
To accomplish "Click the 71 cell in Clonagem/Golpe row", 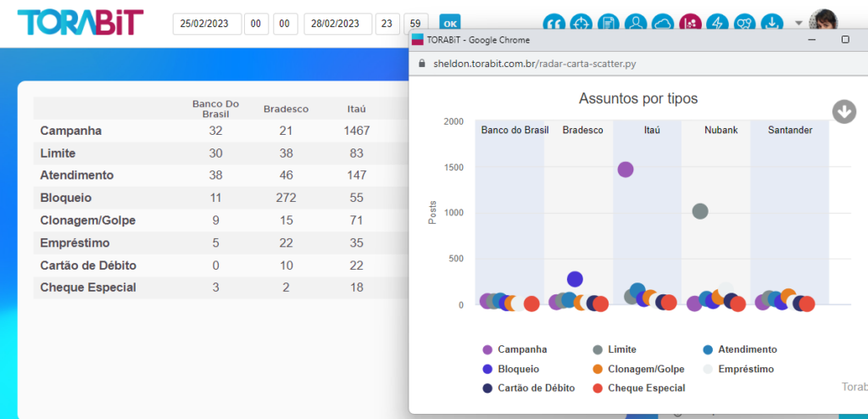I will point(357,221).
